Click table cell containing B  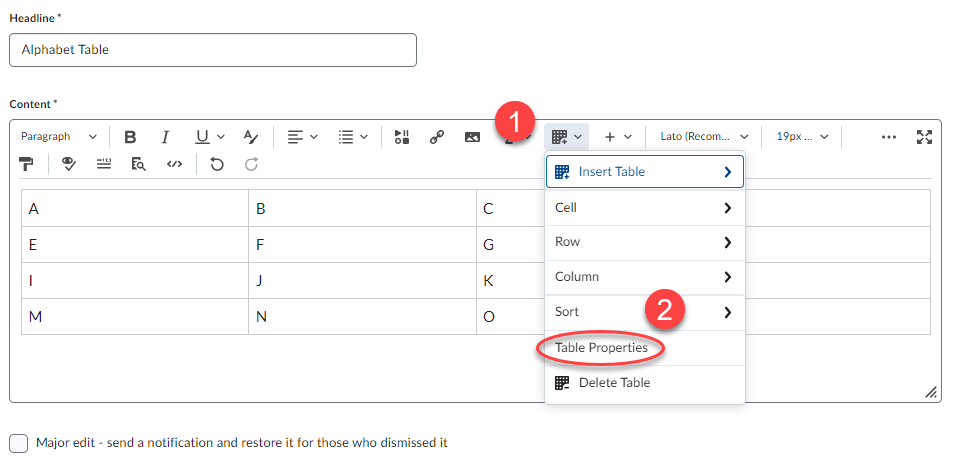coord(362,208)
